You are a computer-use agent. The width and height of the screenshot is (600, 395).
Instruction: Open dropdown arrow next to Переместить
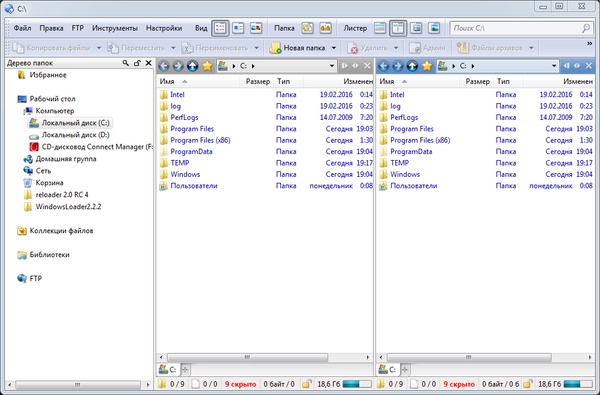pyautogui.click(x=173, y=48)
